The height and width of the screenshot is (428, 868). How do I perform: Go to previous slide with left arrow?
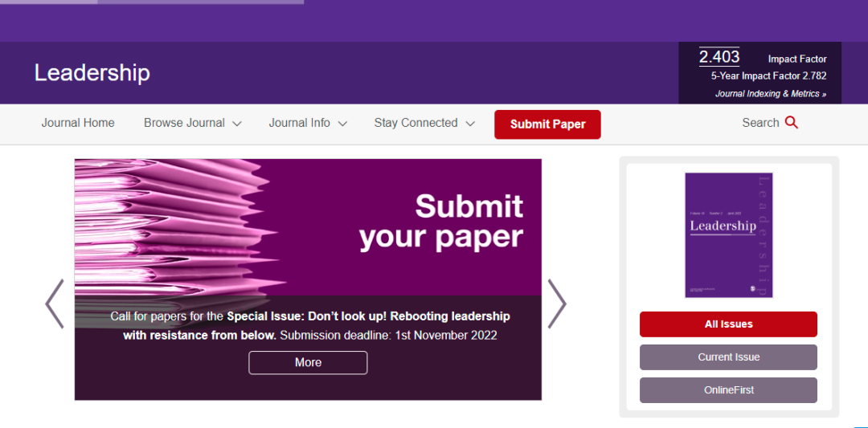[x=55, y=304]
